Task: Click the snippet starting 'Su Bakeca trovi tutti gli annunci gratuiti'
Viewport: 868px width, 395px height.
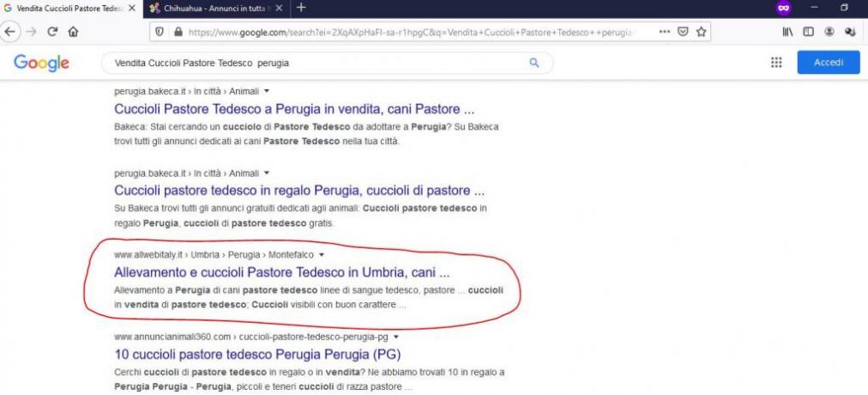Action: click(300, 216)
